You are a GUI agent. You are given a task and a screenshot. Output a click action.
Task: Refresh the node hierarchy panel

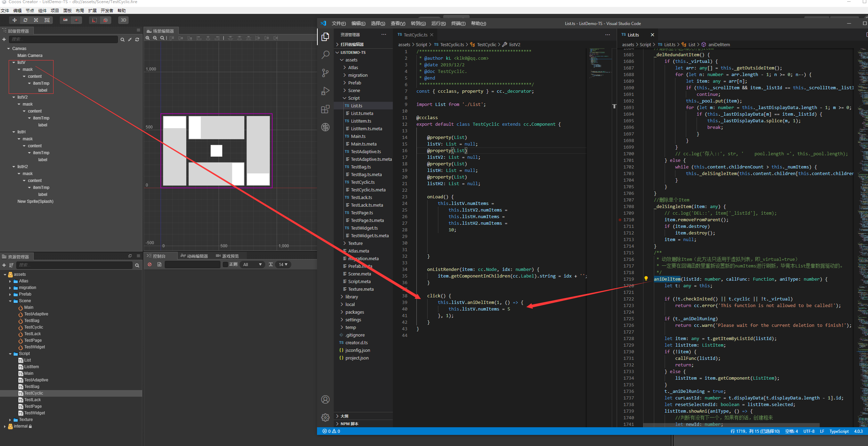tap(137, 40)
